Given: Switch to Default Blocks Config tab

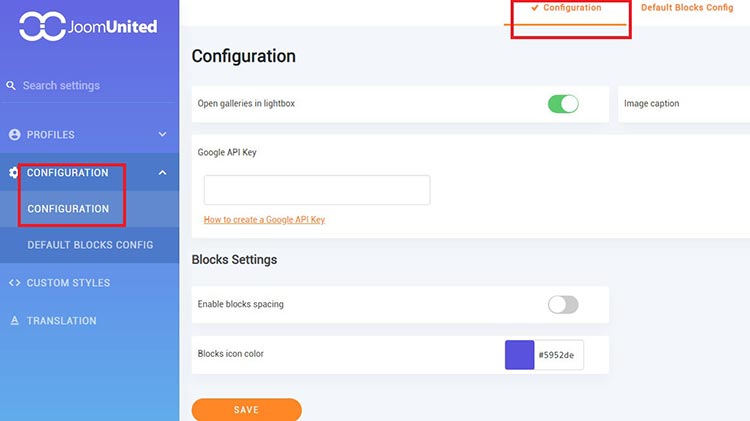Looking at the screenshot, I should (x=687, y=8).
